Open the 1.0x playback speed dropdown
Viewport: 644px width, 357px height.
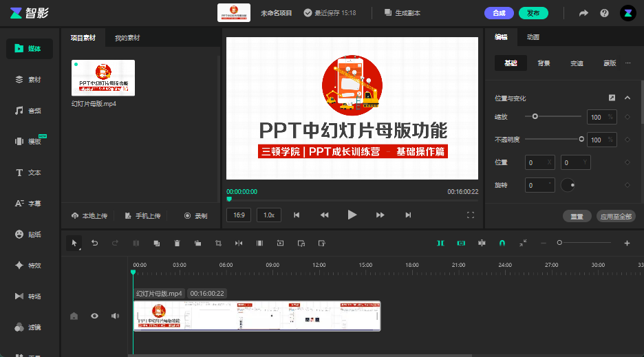click(x=269, y=215)
